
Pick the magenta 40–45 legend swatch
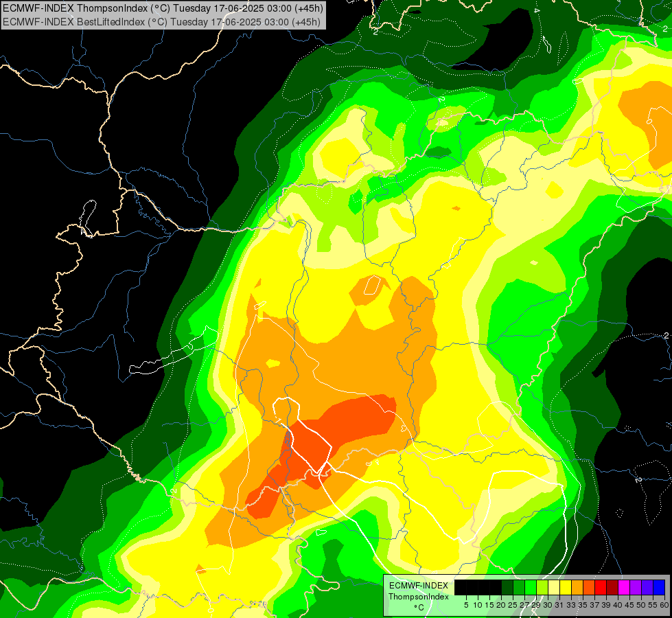[x=624, y=587]
